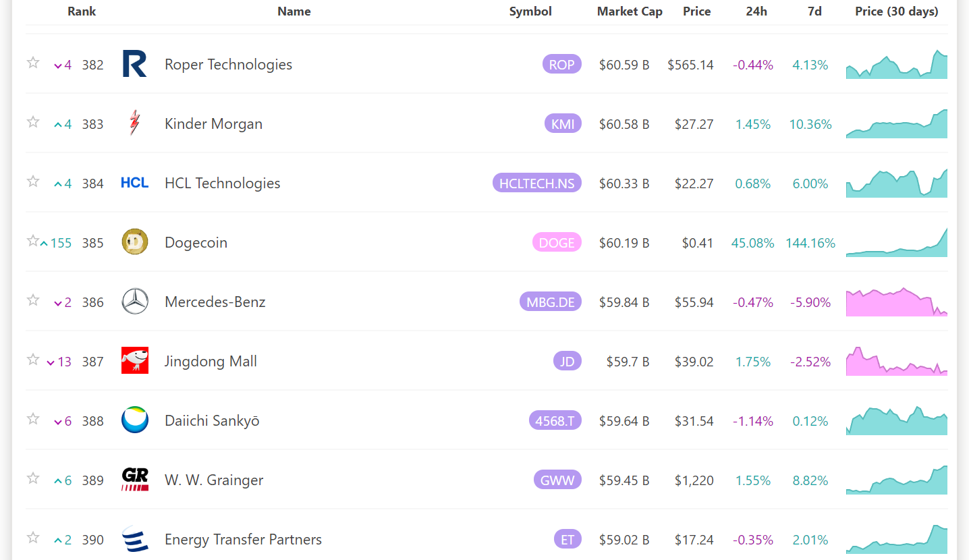Click Kinder Morgan's 10.36% weekly change
This screenshot has width=969, height=560.
[x=810, y=124]
